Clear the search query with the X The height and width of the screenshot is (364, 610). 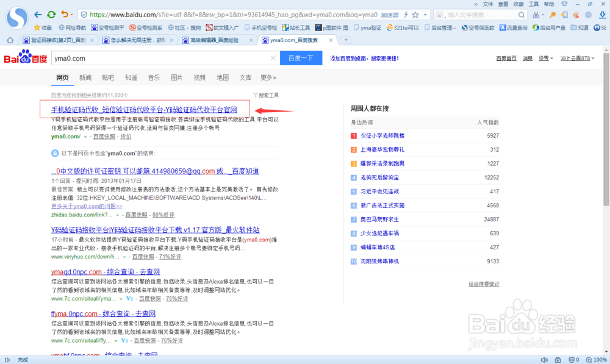273,58
